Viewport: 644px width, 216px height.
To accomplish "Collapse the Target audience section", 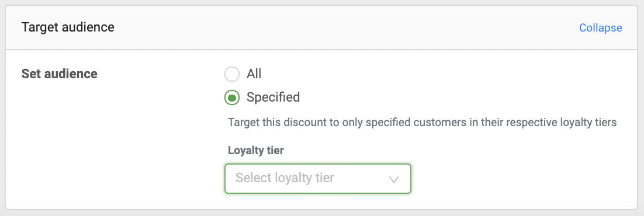I will tap(601, 27).
